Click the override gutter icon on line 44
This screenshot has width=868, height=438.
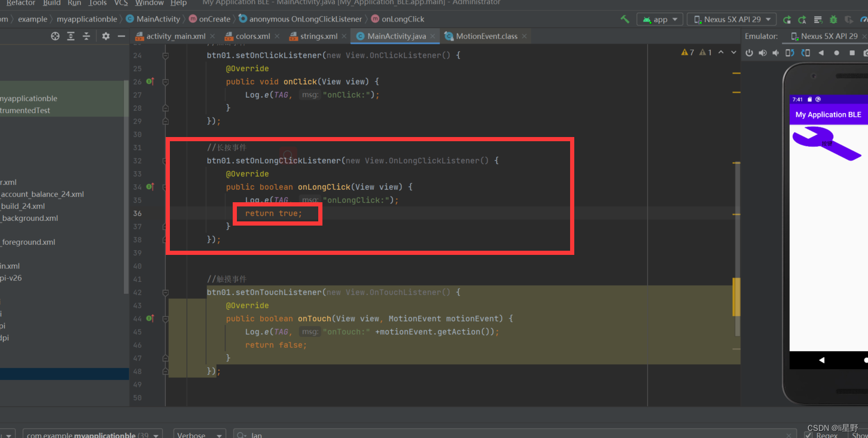coord(150,318)
